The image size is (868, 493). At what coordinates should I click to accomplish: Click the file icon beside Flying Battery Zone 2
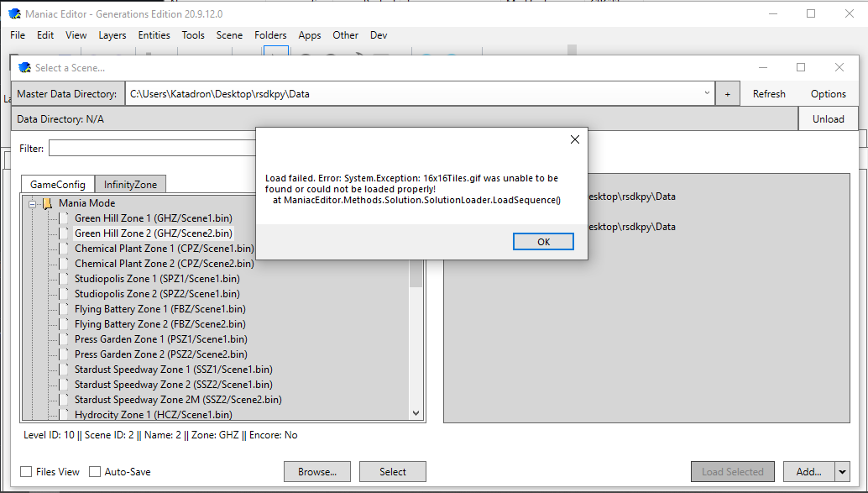click(x=64, y=323)
